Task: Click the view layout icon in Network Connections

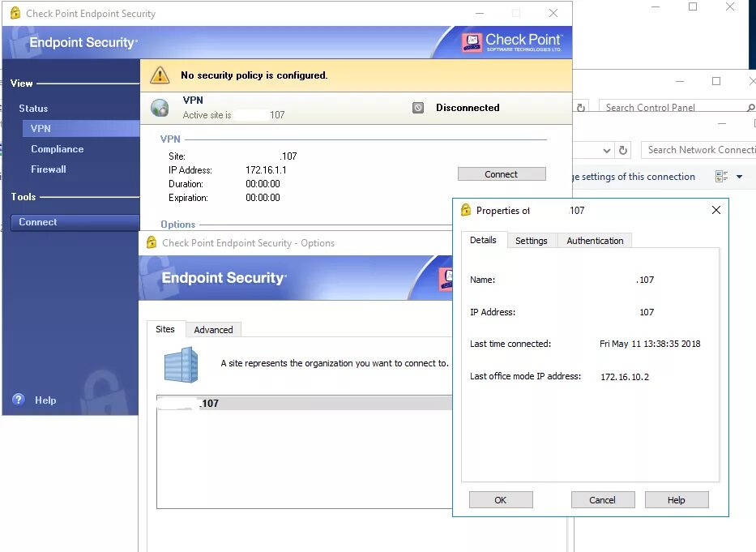Action: pyautogui.click(x=722, y=177)
